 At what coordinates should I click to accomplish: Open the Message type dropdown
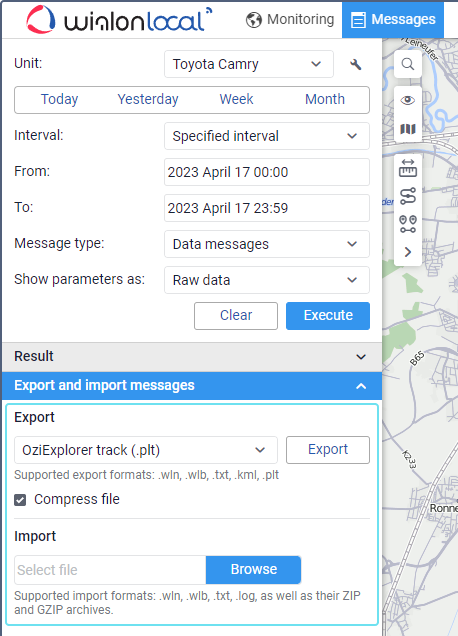pos(267,244)
